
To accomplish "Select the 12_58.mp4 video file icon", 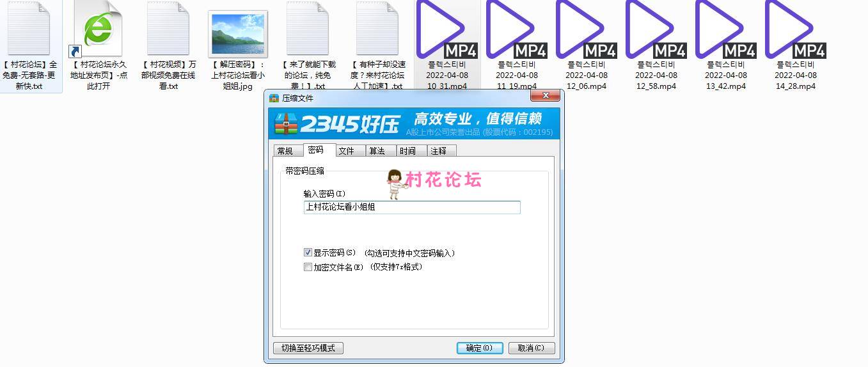I will point(656,29).
